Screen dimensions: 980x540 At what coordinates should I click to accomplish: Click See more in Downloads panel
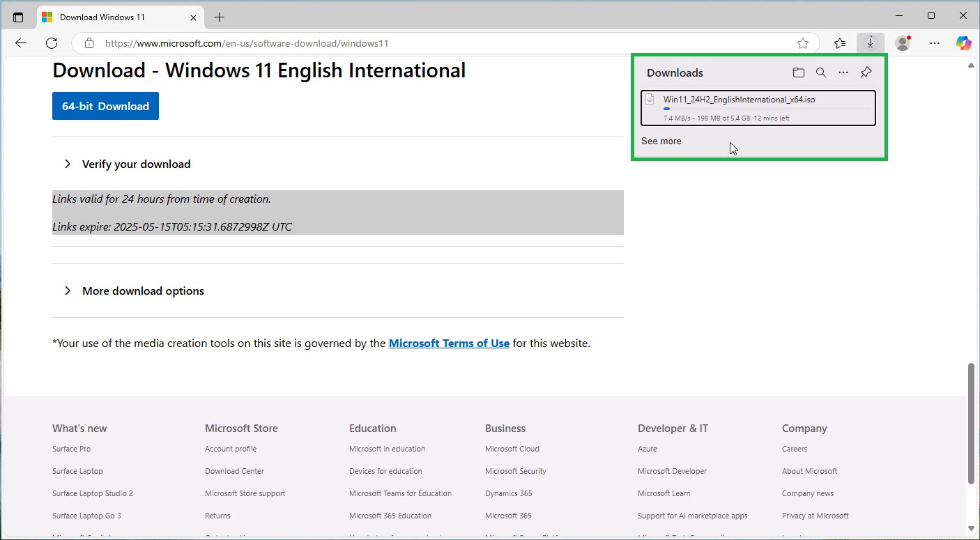(x=661, y=141)
